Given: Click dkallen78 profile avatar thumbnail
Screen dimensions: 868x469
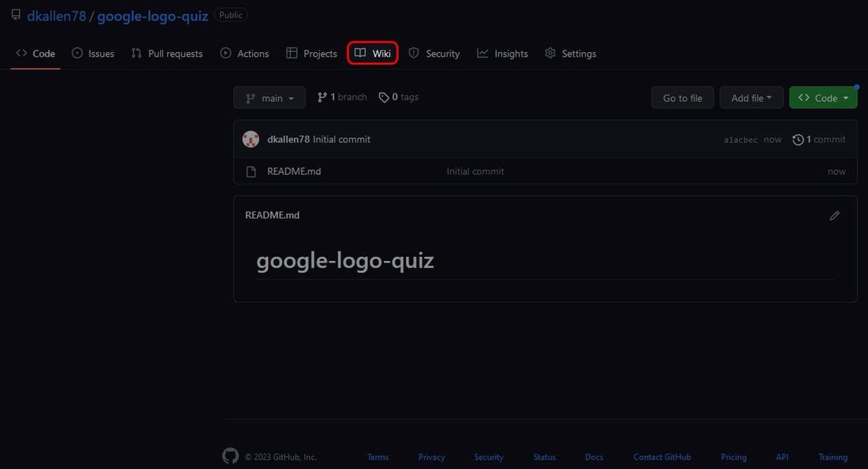Looking at the screenshot, I should coord(250,139).
